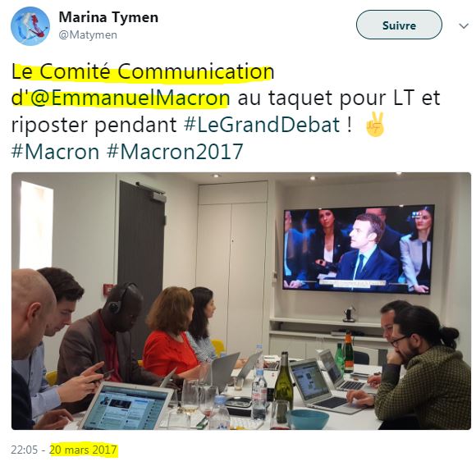
Task: Visit the @Matymen handle
Action: click(88, 35)
